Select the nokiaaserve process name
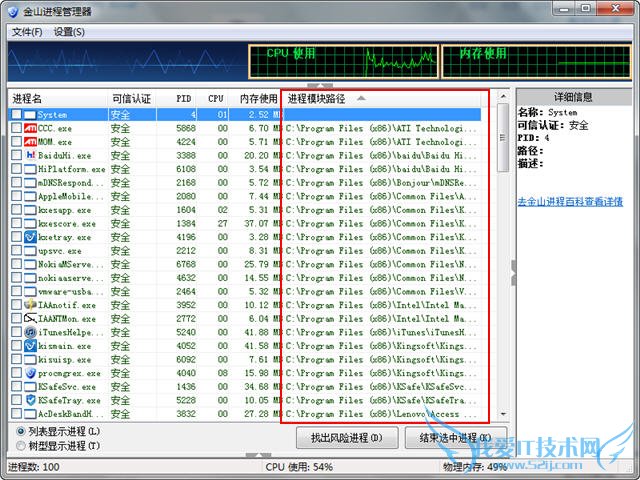 pyautogui.click(x=70, y=278)
